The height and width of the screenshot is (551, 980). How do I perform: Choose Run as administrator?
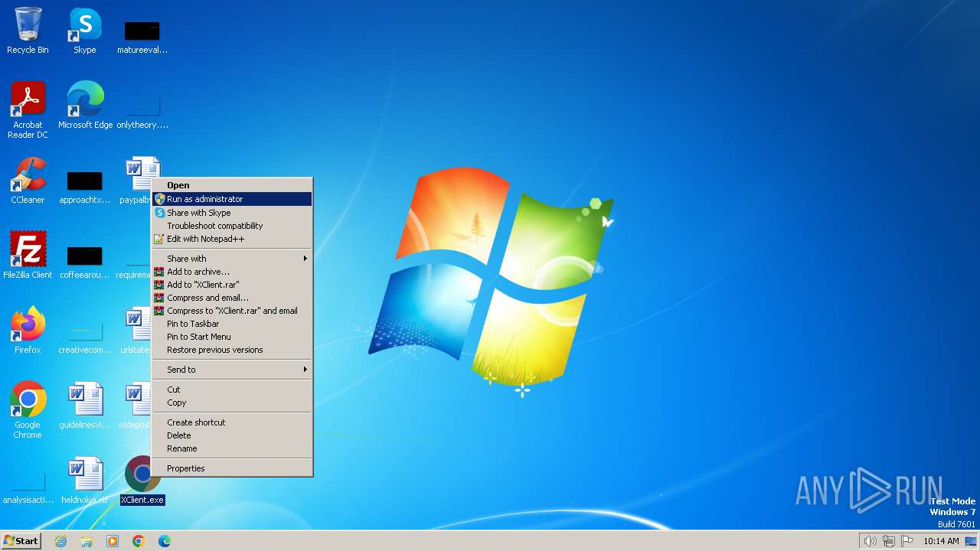[x=232, y=199]
